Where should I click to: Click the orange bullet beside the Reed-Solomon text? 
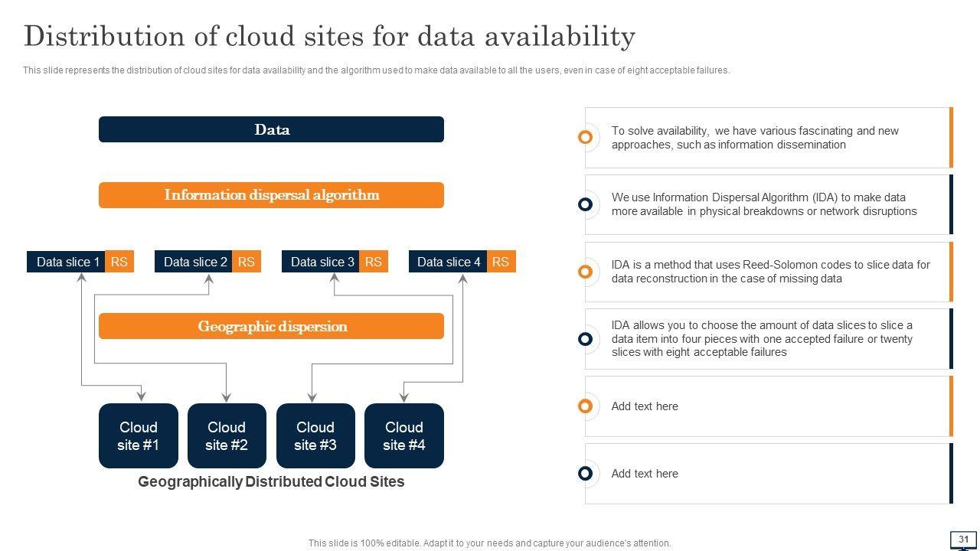585,272
